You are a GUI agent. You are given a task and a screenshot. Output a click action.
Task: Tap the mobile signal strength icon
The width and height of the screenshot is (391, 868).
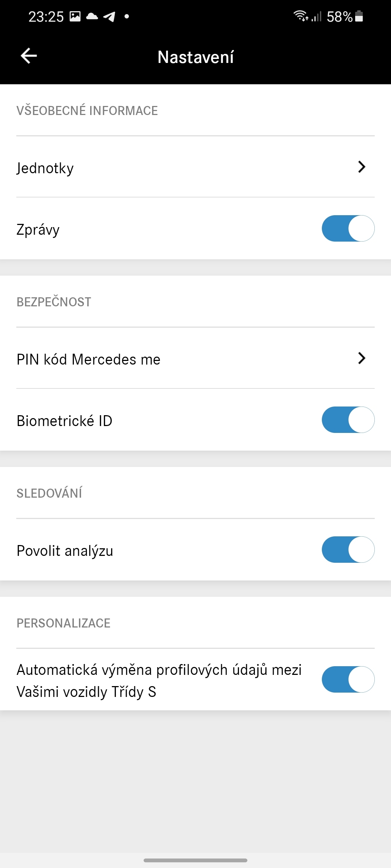(316, 17)
